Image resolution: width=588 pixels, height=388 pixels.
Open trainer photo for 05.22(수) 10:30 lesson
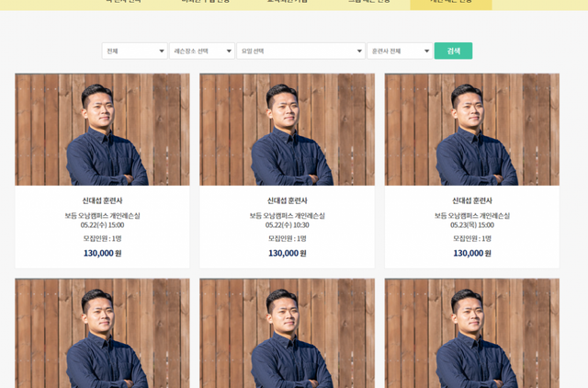point(287,130)
